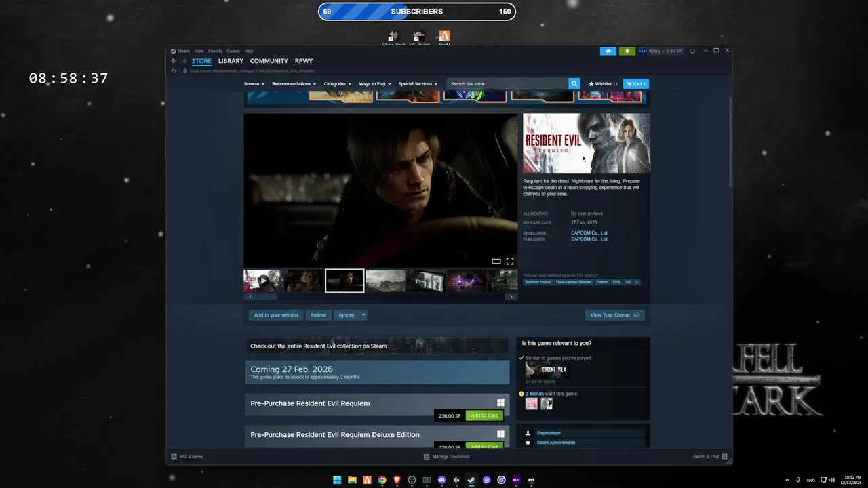
Task: Select the landscape screenshot thumbnail
Action: tap(385, 281)
